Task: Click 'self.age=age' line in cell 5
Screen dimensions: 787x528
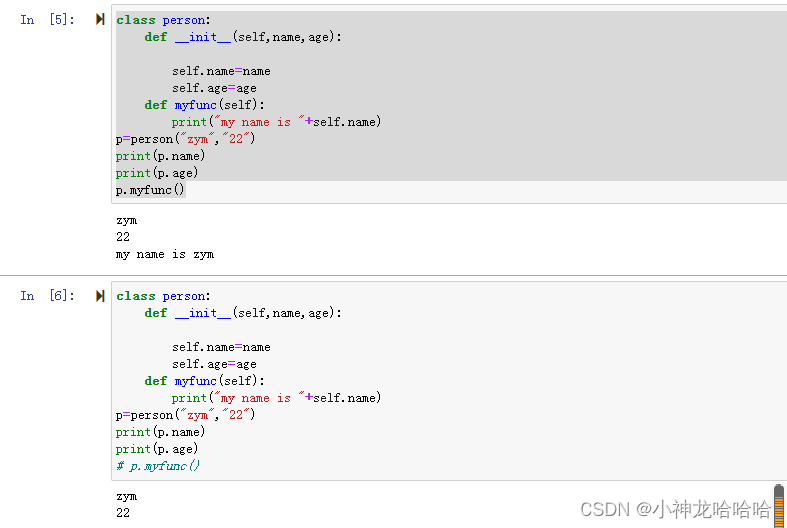Action: tap(214, 88)
